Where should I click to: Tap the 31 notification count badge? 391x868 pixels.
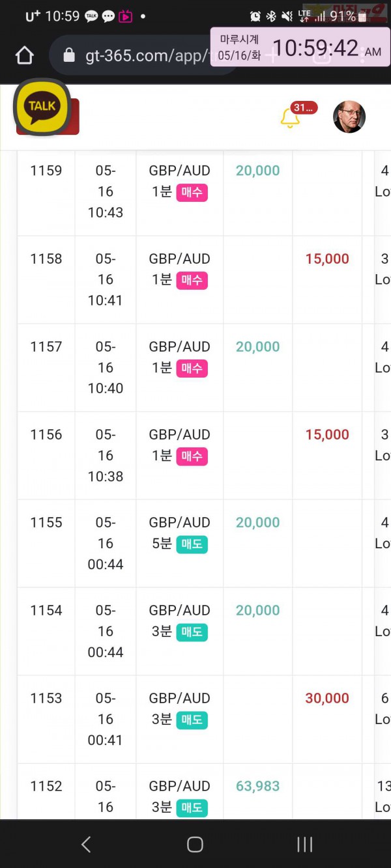304,108
